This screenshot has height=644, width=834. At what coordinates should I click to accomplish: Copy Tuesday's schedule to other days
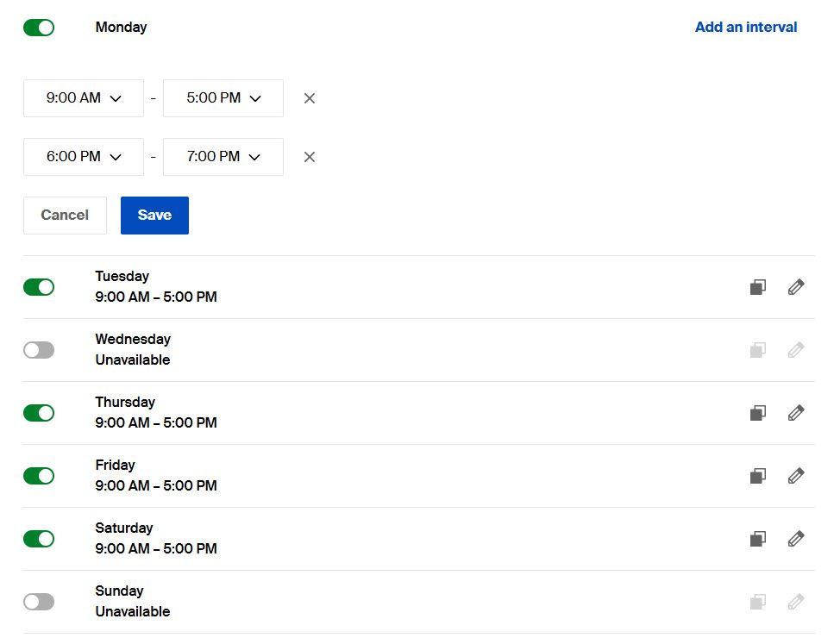[757, 286]
